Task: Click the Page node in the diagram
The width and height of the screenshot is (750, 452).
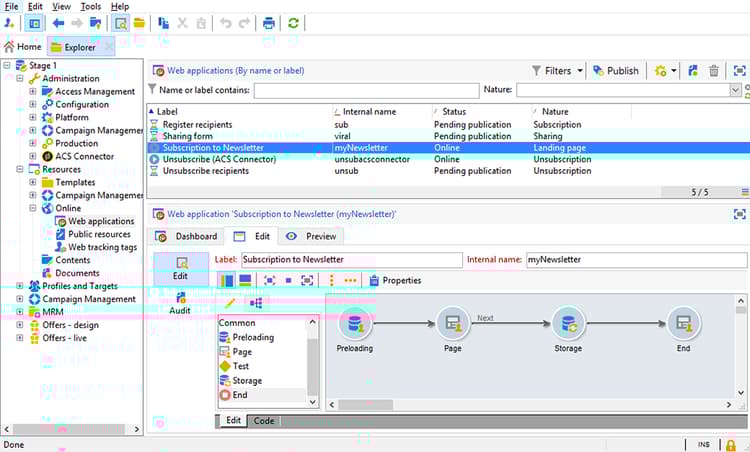Action: (452, 324)
